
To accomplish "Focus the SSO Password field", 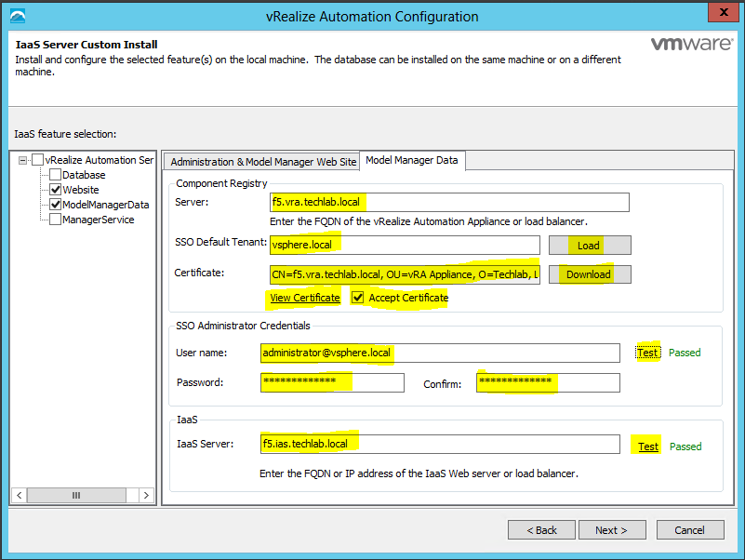I will tap(332, 382).
